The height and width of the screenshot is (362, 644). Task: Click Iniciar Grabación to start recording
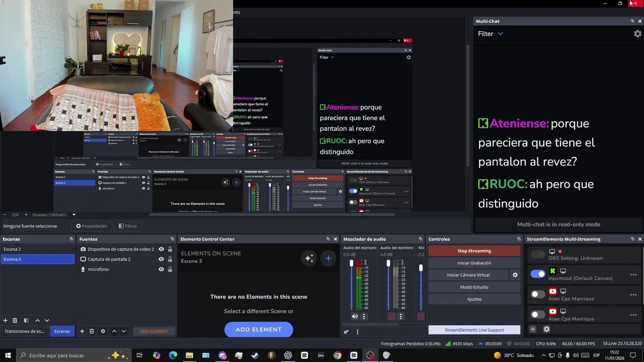(474, 263)
